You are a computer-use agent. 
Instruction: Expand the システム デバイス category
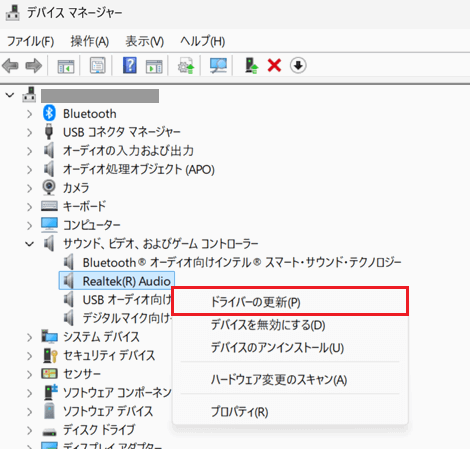[x=29, y=337]
